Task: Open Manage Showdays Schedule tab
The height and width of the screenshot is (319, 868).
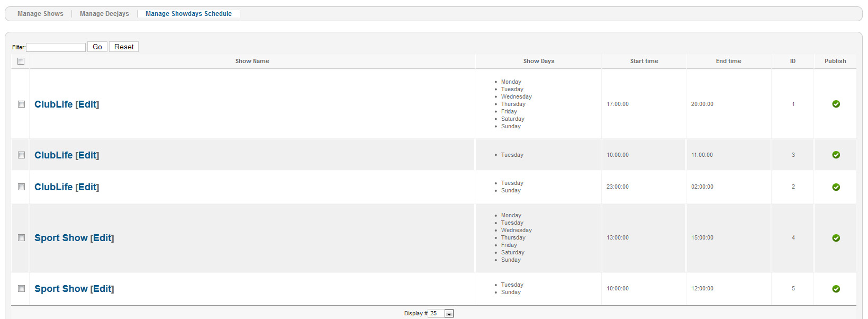Action: pyautogui.click(x=188, y=14)
